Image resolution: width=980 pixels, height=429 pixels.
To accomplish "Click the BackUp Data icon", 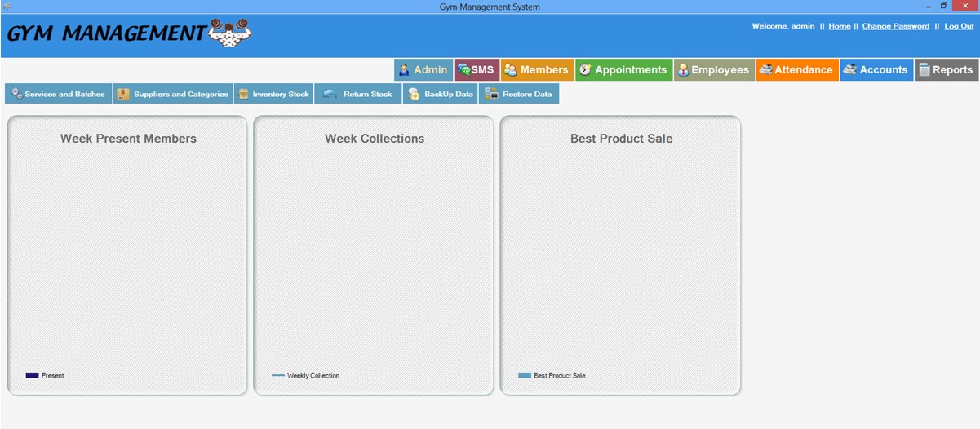I will pyautogui.click(x=414, y=94).
